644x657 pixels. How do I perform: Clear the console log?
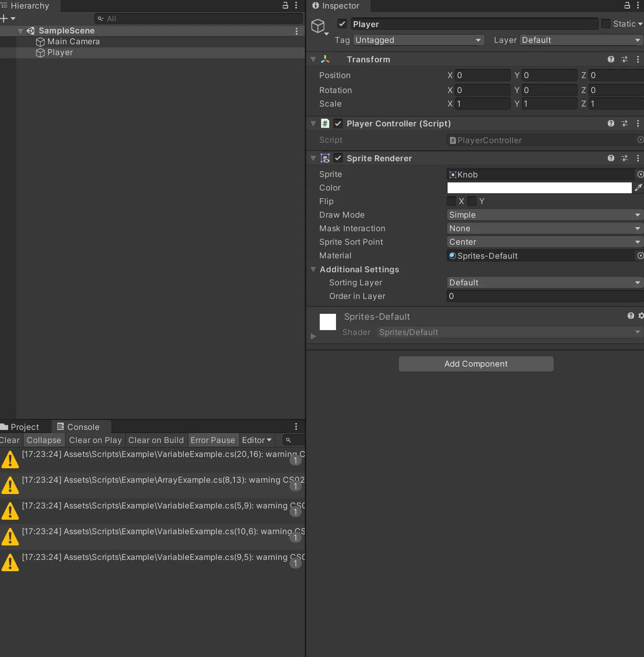(10, 440)
